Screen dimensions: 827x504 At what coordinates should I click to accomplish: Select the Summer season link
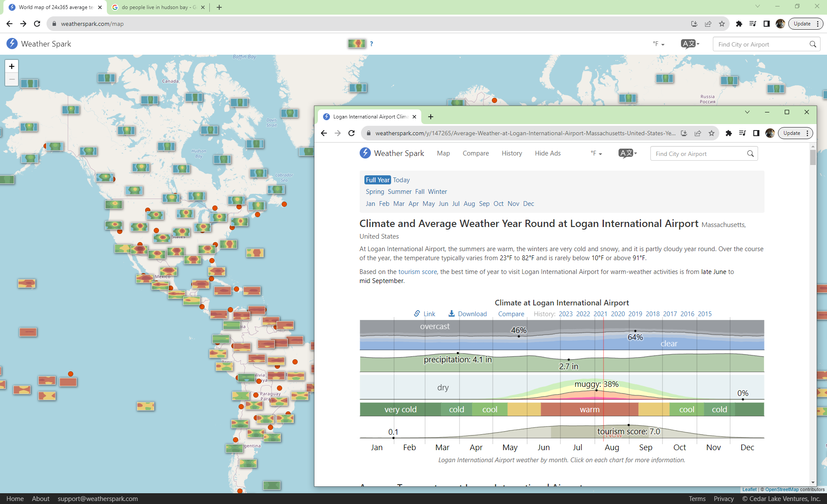point(400,192)
